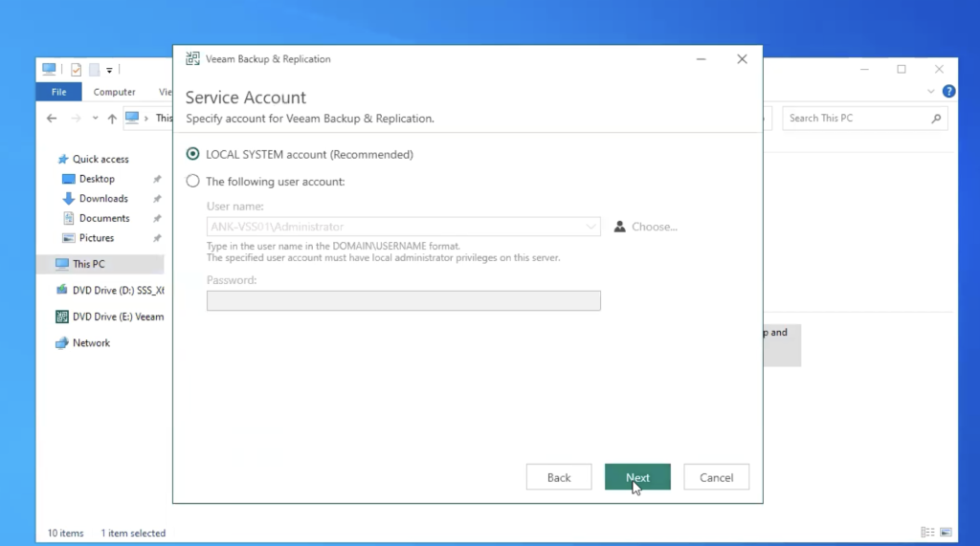This screenshot has width=980, height=546.
Task: Open File Explorer help icon
Action: pos(948,91)
